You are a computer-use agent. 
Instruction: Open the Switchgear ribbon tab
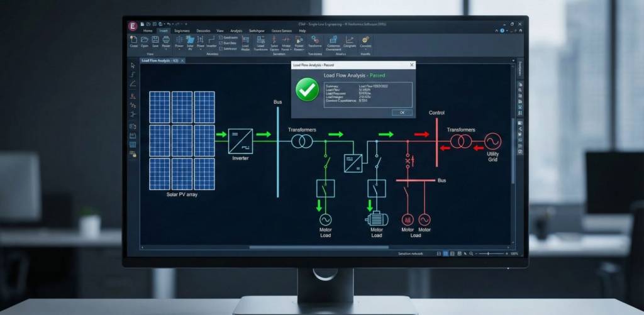tap(257, 31)
